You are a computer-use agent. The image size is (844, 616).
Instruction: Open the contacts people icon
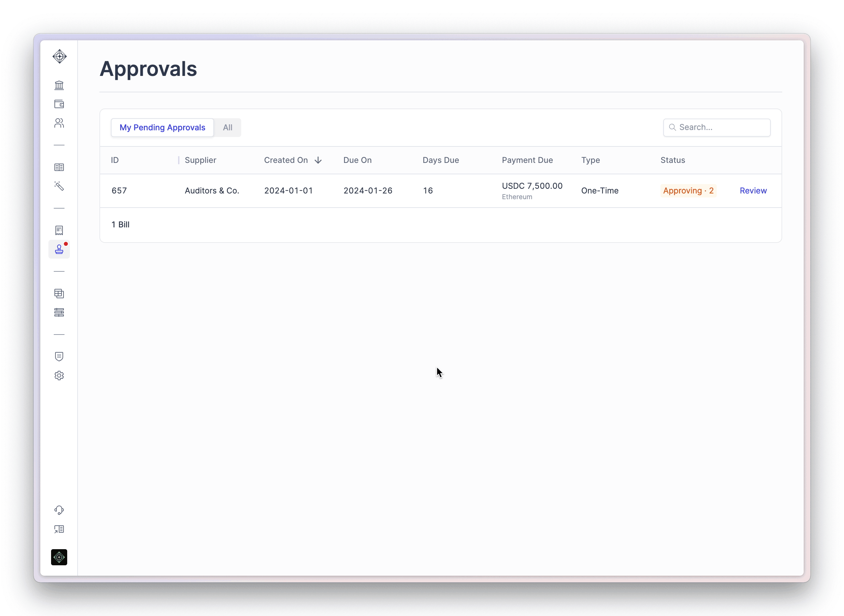pyautogui.click(x=59, y=123)
